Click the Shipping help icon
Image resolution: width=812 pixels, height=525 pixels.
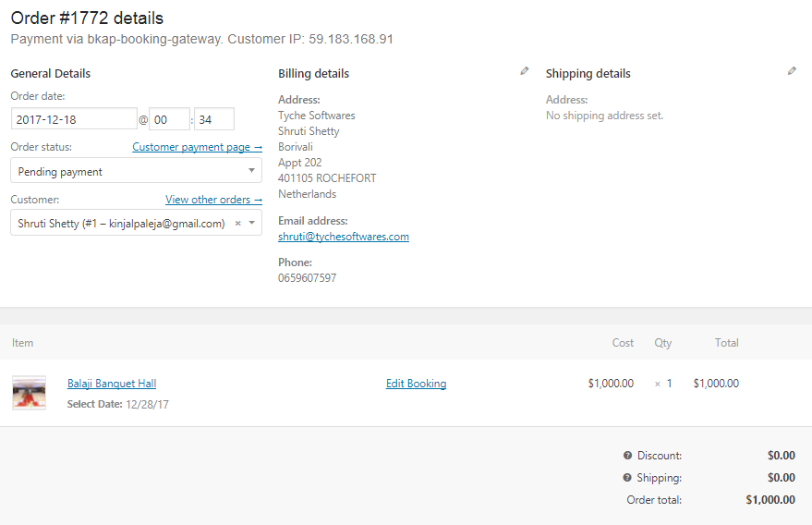coord(627,478)
